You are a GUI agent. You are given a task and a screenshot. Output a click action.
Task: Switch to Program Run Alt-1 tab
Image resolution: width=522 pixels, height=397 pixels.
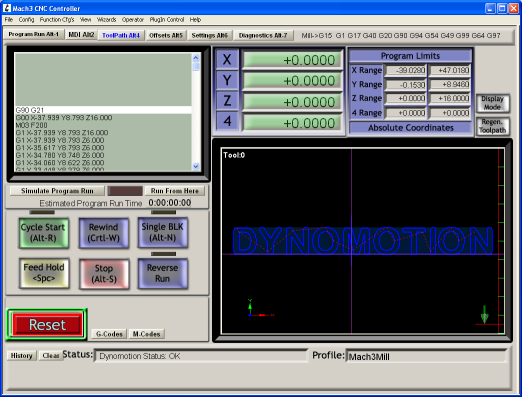pyautogui.click(x=33, y=34)
